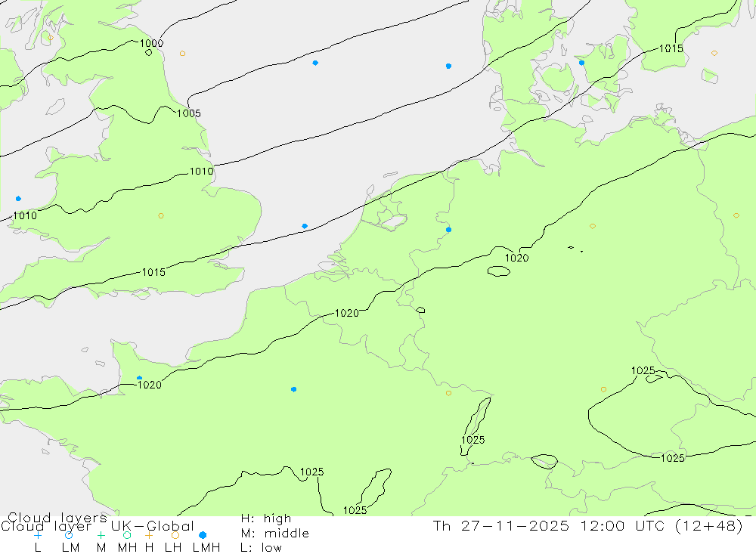Select the orange marker right of the 1000 label
Viewport: 756px width, 554px height.
click(x=182, y=54)
